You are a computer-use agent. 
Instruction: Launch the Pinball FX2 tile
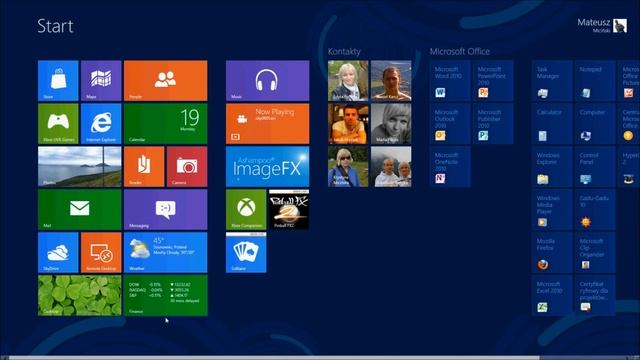(x=289, y=209)
